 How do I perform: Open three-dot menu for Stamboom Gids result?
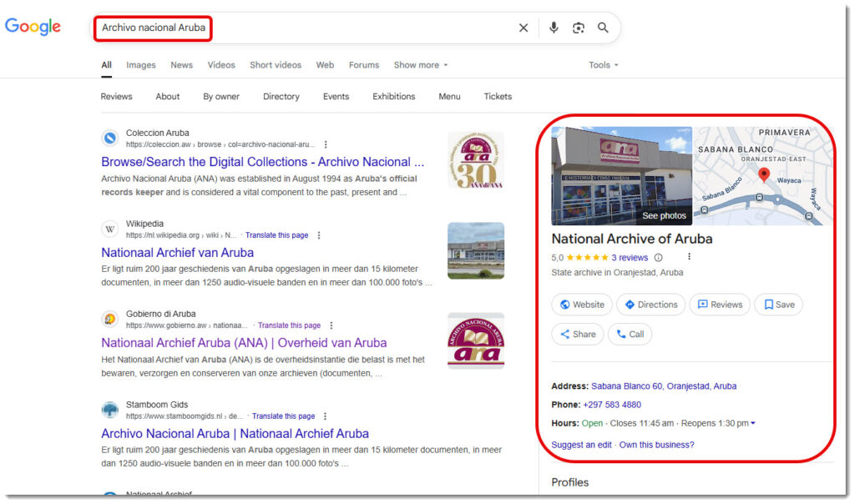325,416
